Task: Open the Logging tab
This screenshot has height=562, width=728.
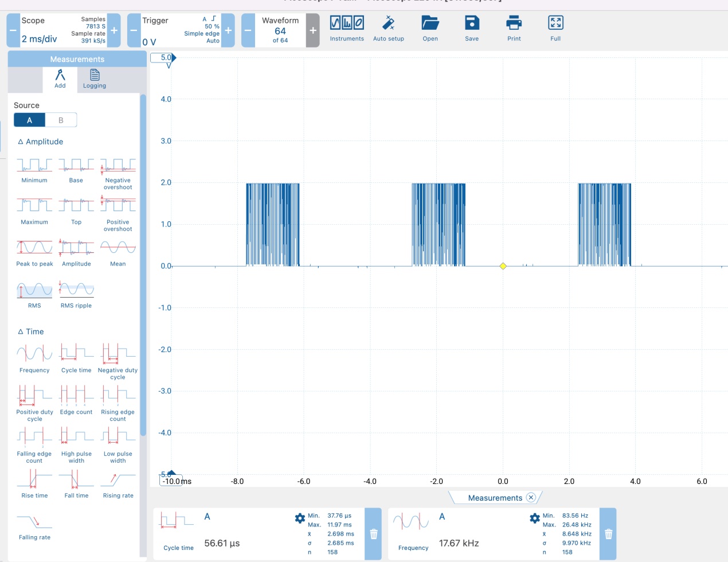Action: coord(95,79)
